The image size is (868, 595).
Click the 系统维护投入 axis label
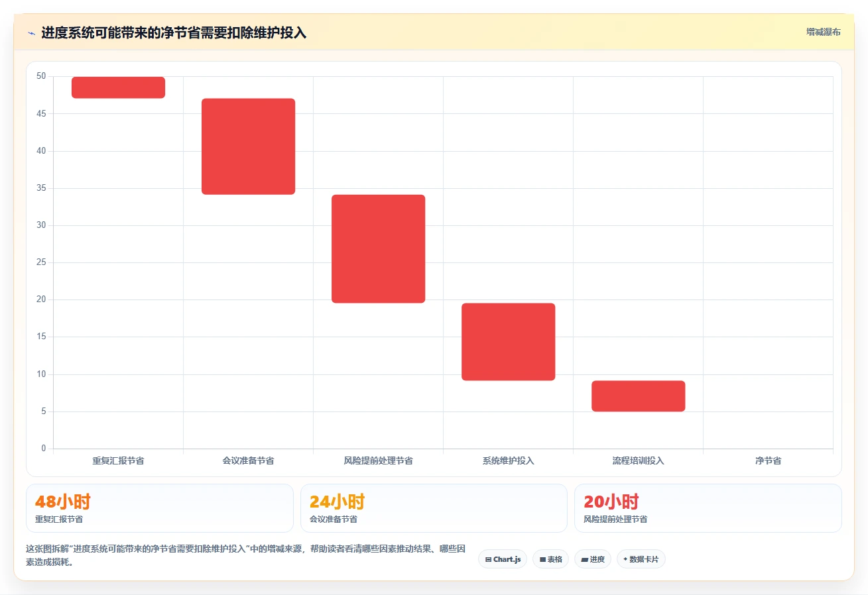508,460
